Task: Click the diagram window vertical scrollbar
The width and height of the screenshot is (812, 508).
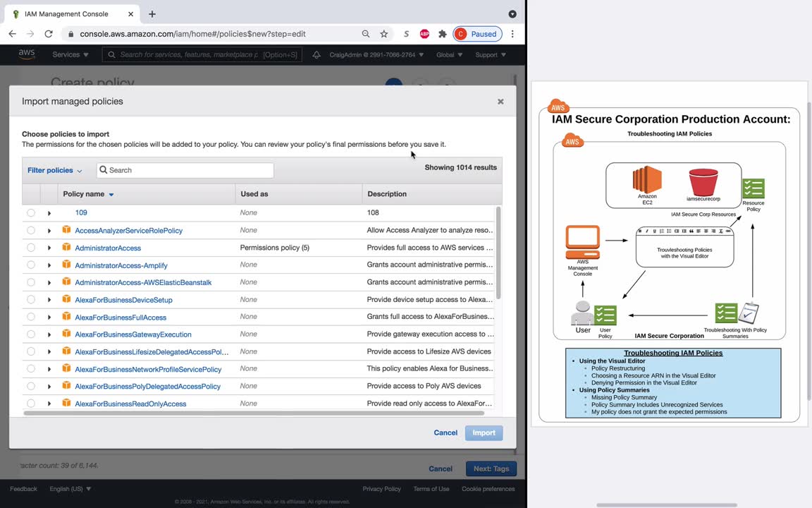Action: coord(809,251)
